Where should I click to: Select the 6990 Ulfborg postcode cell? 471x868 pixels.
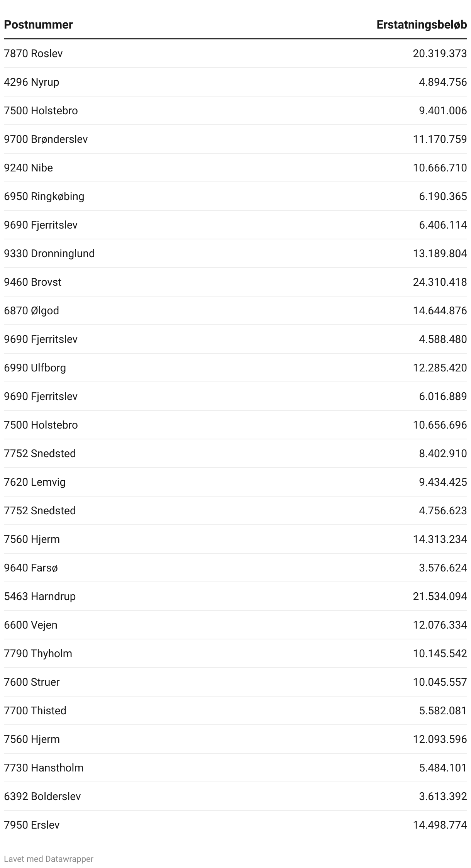pos(35,368)
